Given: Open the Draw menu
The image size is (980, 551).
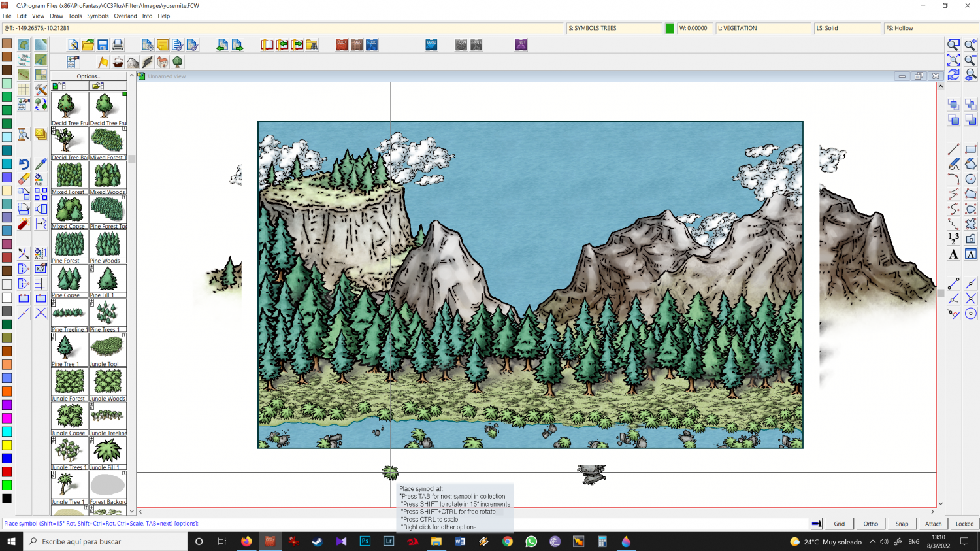Looking at the screenshot, I should 56,16.
